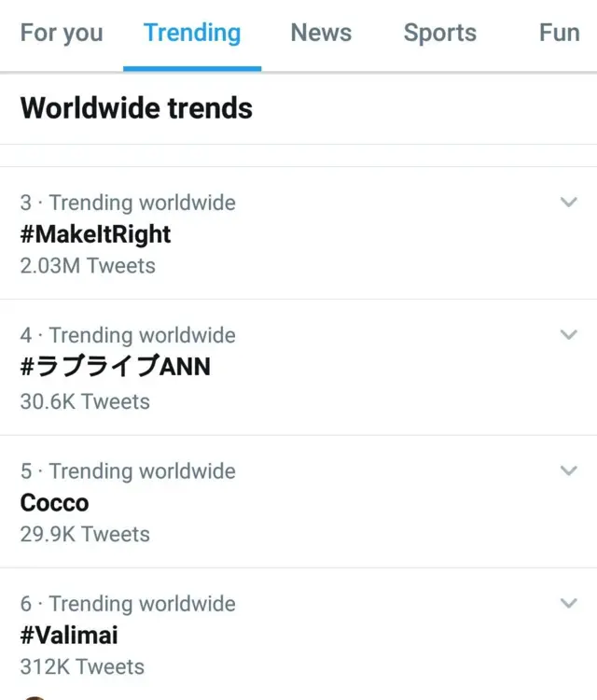Click the 30.6K Tweets count
Screen dimensions: 597x700
point(85,401)
